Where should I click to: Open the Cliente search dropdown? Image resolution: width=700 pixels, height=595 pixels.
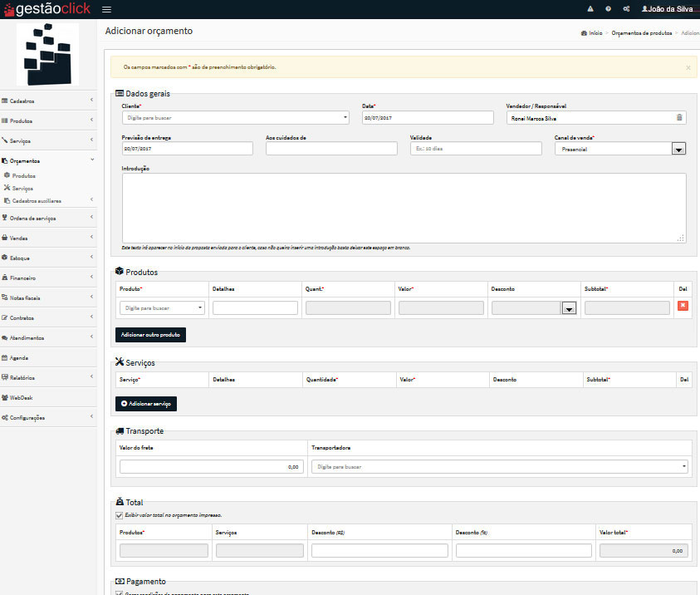[x=235, y=118]
